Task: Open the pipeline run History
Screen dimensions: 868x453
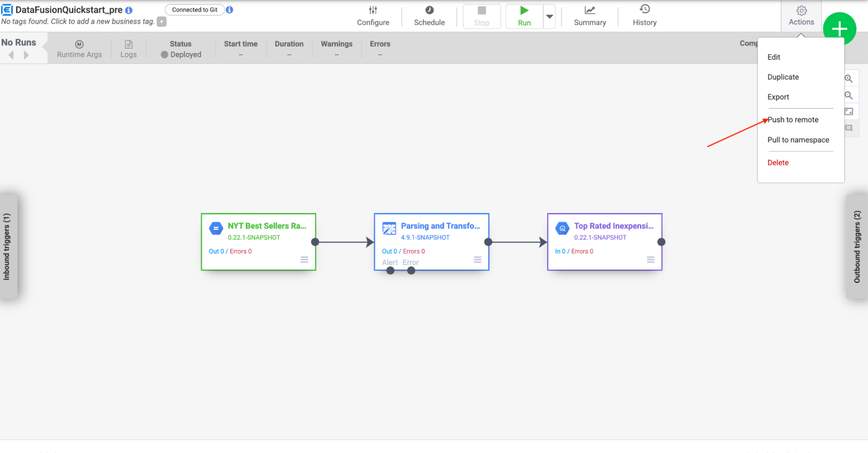Action: (644, 16)
